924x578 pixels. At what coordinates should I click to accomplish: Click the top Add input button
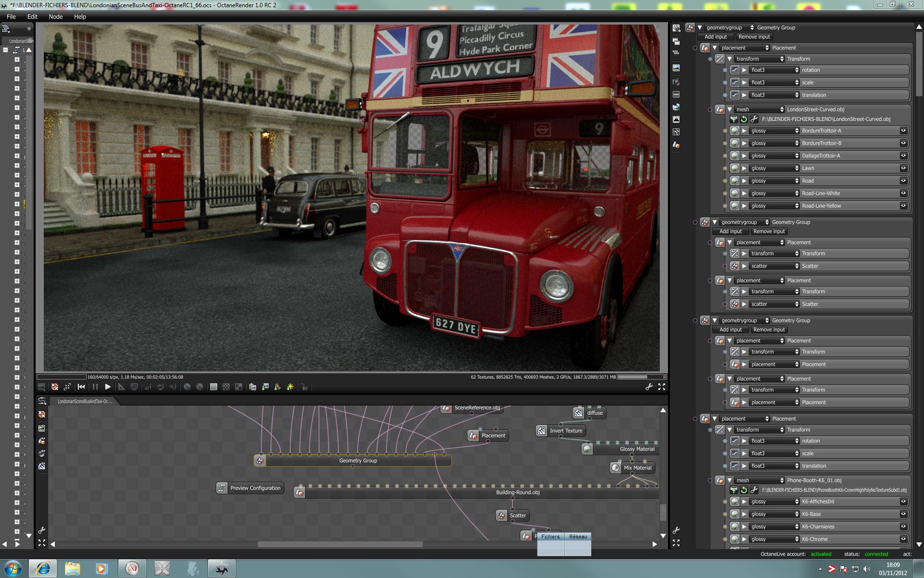[x=716, y=37]
